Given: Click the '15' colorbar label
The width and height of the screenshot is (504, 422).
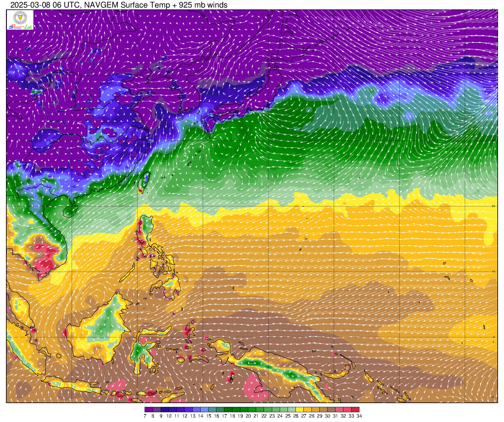Looking at the screenshot, I should [x=209, y=416].
